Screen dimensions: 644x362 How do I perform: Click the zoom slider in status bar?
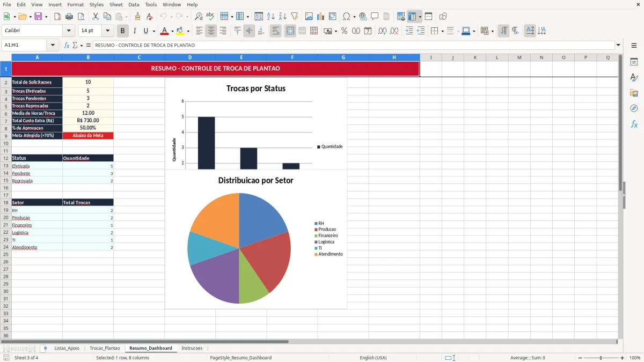[602, 358]
